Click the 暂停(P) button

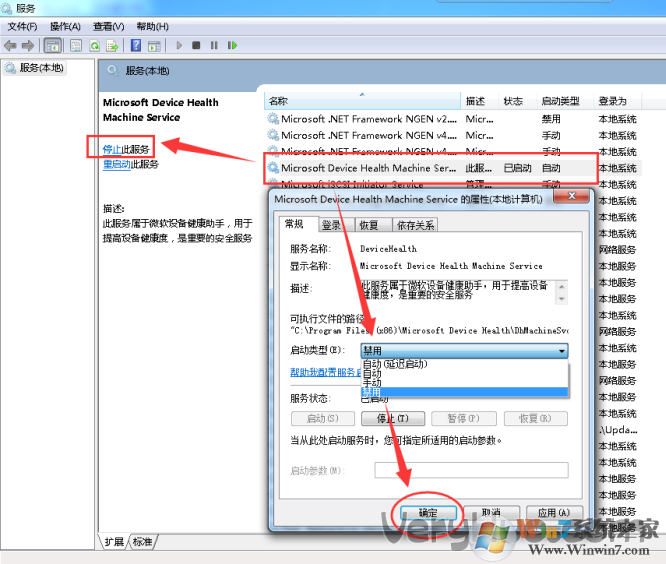[x=463, y=418]
